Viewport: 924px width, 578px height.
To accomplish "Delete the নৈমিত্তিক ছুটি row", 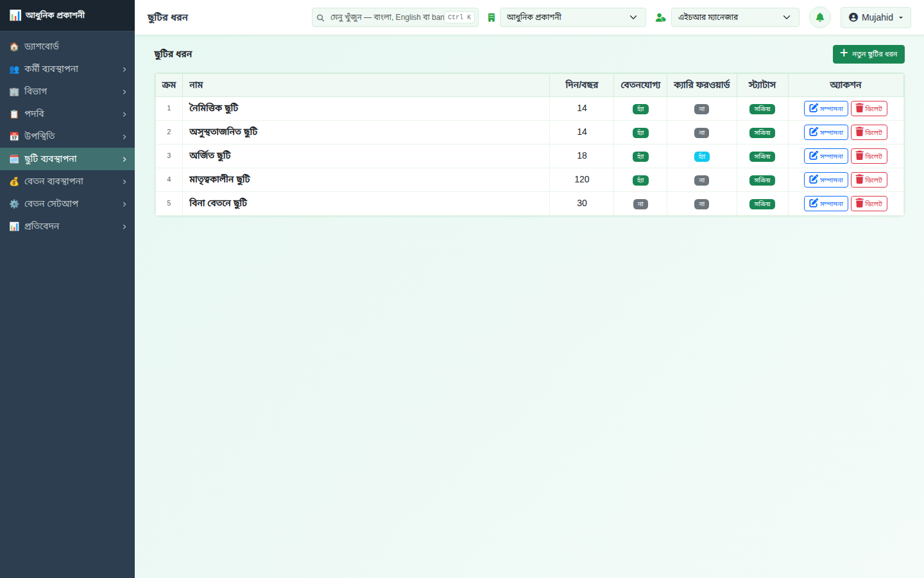I will (x=869, y=109).
